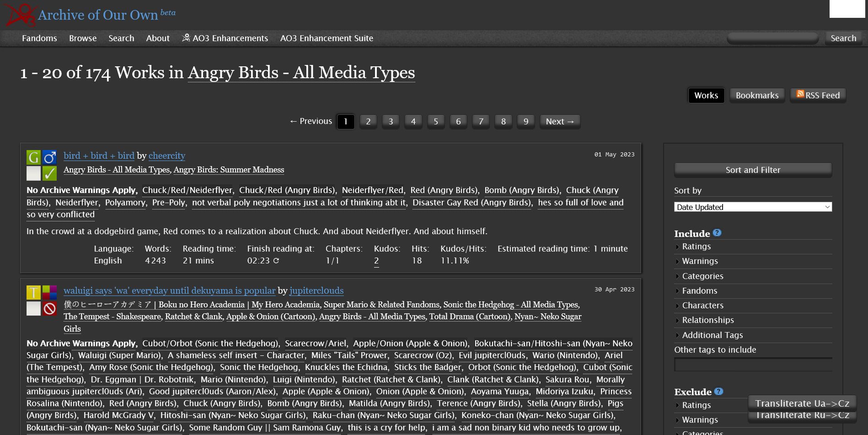Click the M/M category symbol icon

(49, 157)
